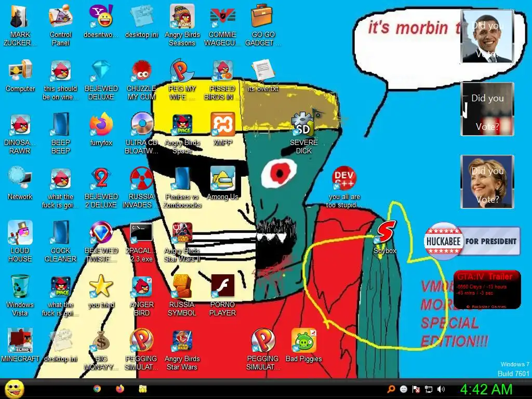Screen dimensions: 532x399
Task: Select the LOUD HOUSE icon
Action: (x=20, y=242)
